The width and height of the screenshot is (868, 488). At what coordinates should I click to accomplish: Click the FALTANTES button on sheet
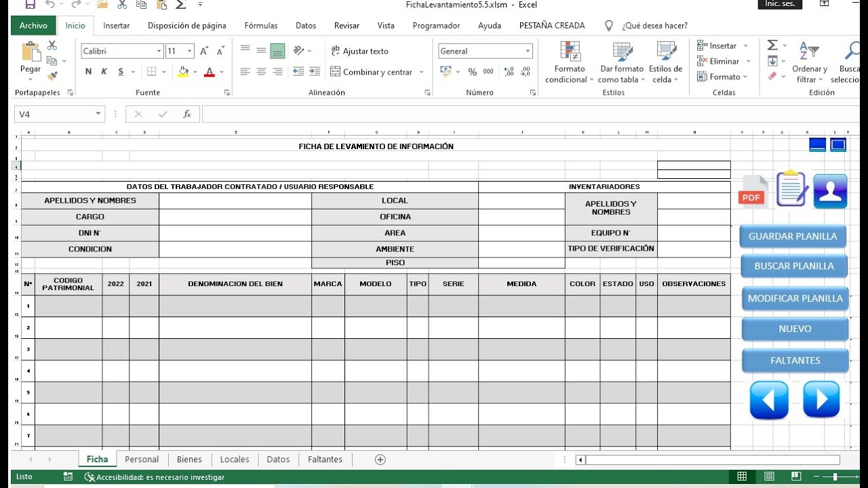click(x=795, y=361)
